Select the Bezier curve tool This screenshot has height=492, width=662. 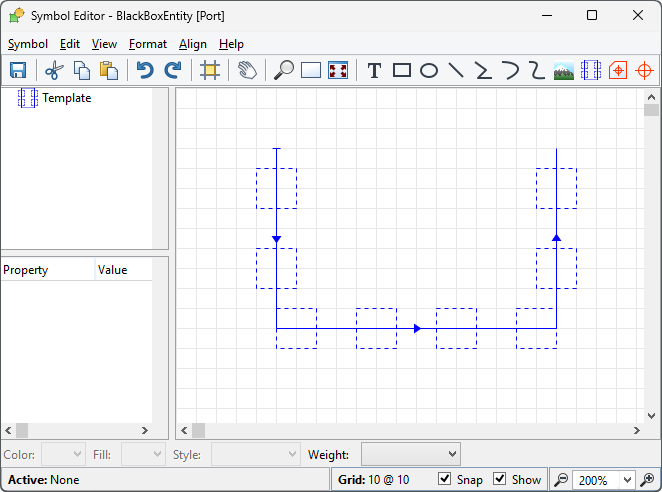coord(537,71)
